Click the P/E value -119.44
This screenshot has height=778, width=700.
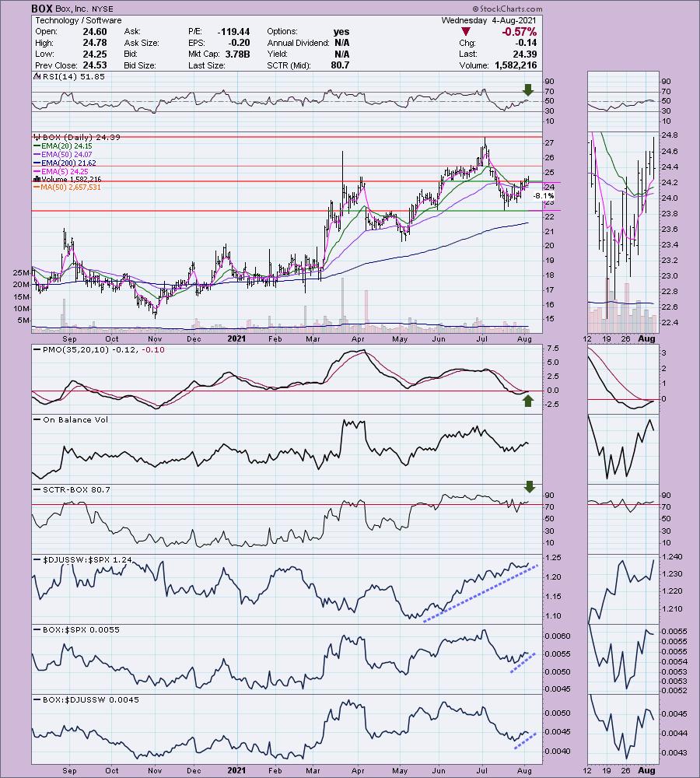[x=233, y=31]
